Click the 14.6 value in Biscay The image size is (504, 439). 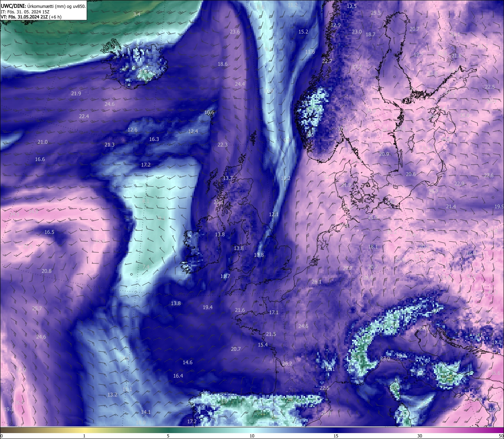[x=187, y=363]
